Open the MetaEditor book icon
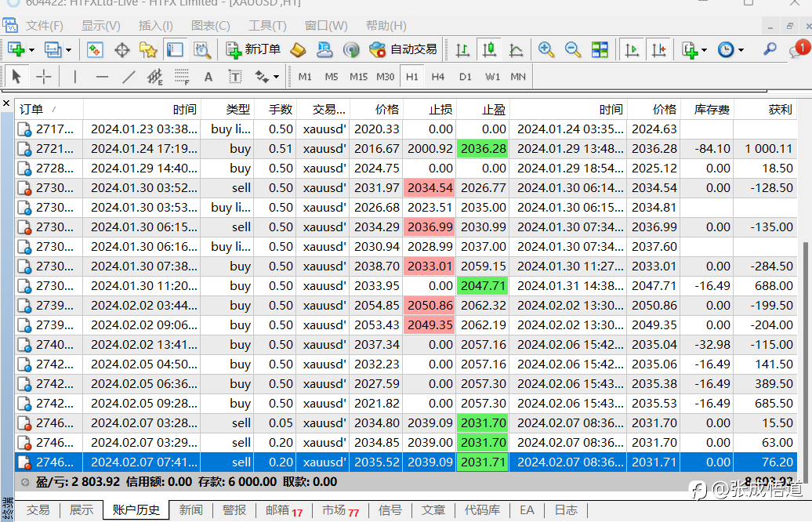Image resolution: width=812 pixels, height=522 pixels. (298, 49)
